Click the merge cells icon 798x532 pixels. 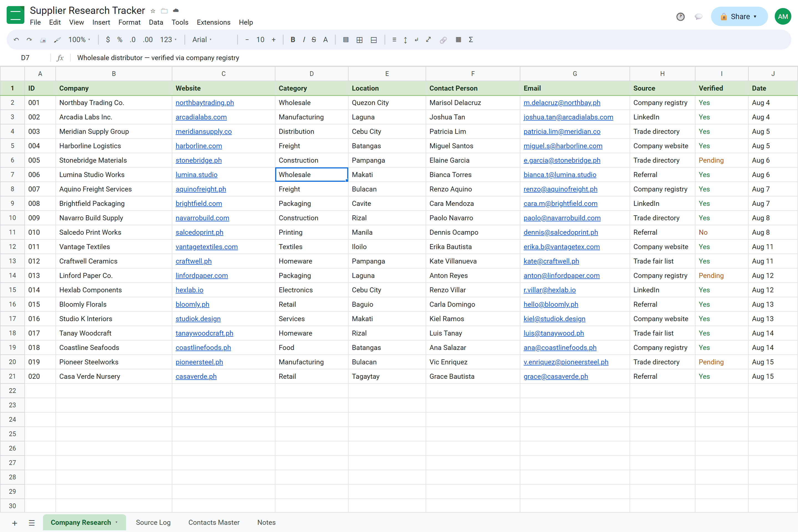(374, 40)
